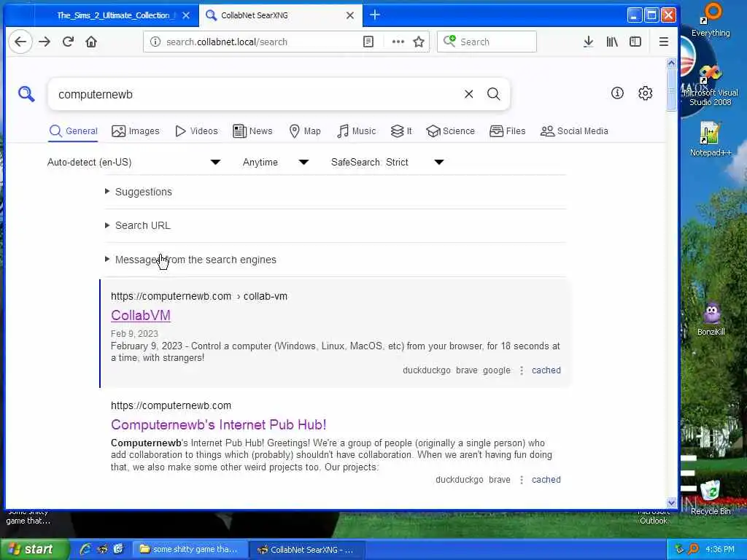
Task: Open the Windows start menu
Action: click(34, 550)
